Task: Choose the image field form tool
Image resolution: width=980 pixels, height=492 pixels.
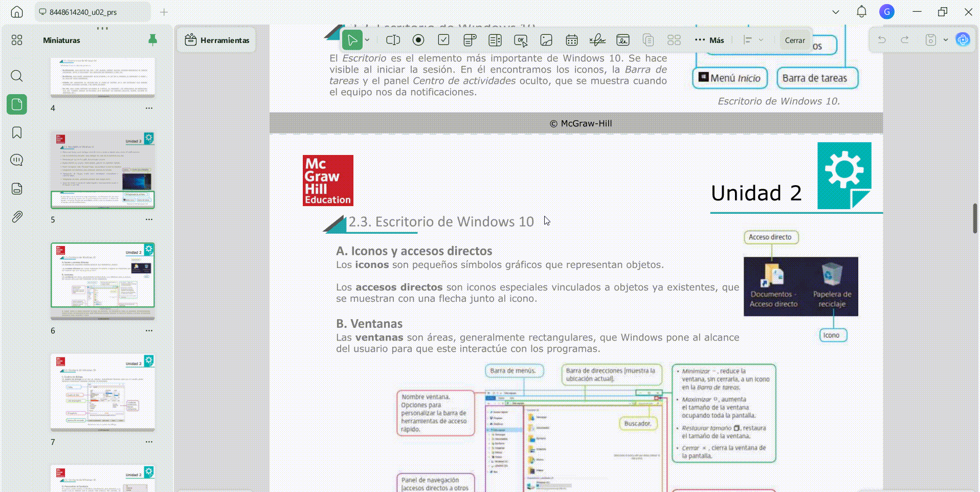Action: pyautogui.click(x=546, y=40)
